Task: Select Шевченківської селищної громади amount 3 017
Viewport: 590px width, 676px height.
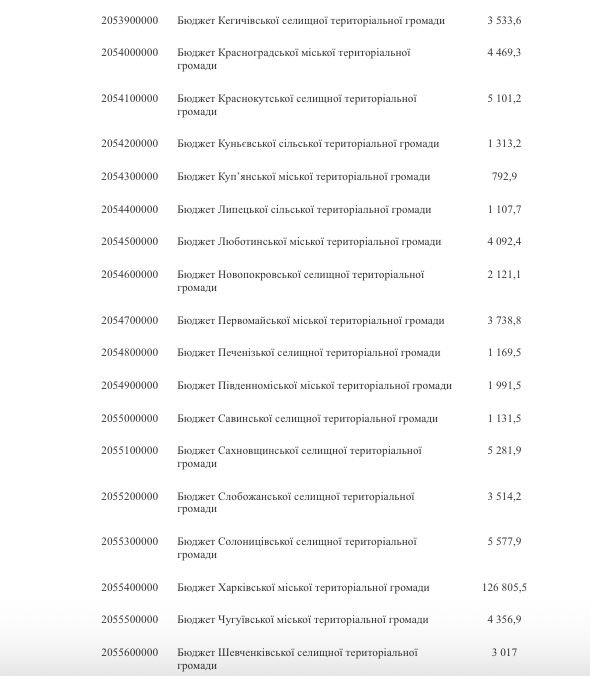Action: [504, 653]
